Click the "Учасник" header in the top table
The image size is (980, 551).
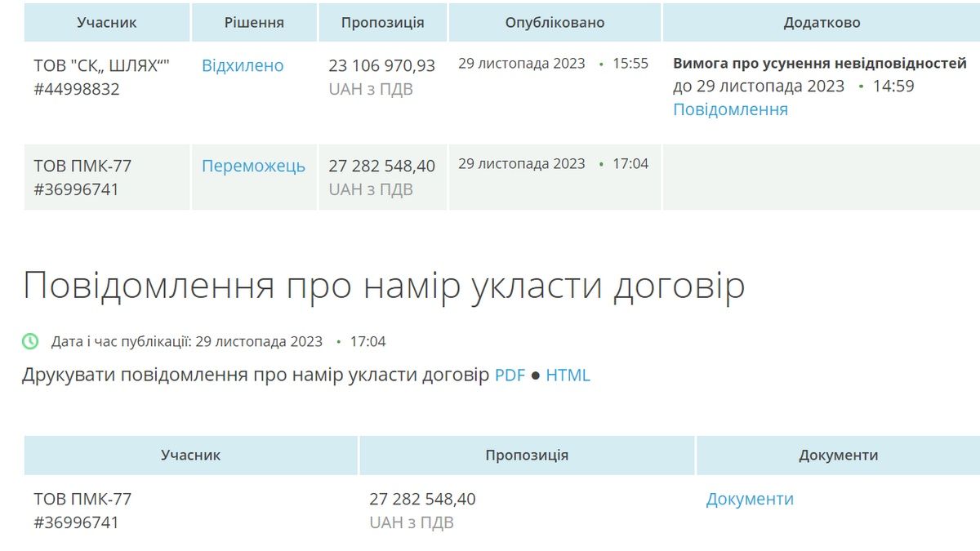point(107,23)
